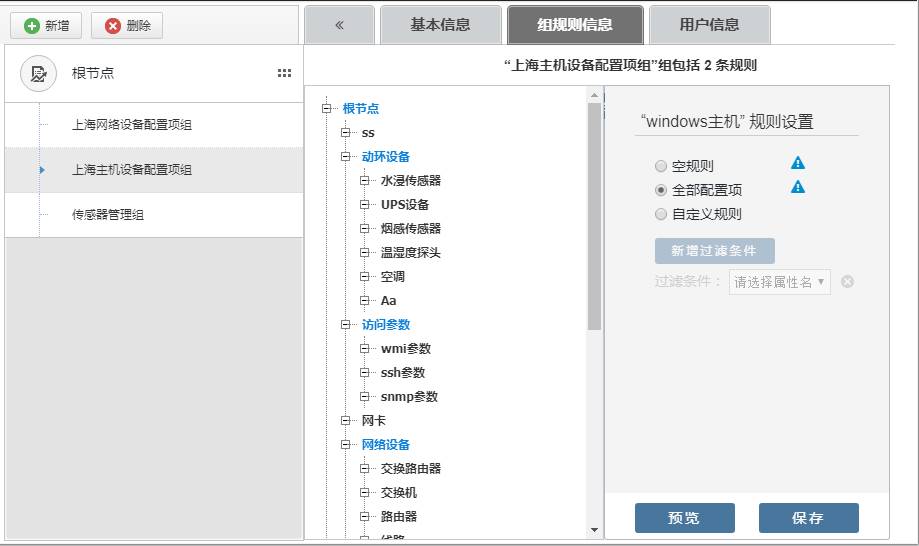The image size is (919, 546).
Task: Select the 空规则 radio option
Action: 660,166
